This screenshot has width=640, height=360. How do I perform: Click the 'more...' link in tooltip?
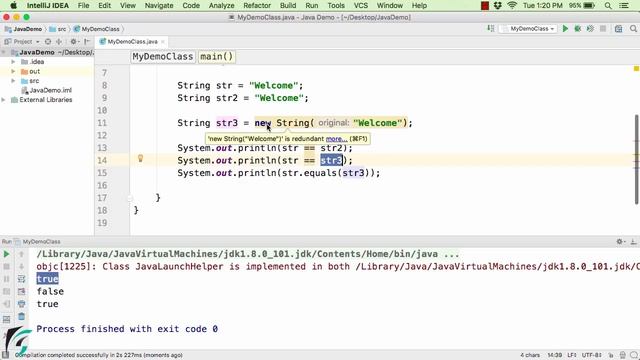click(x=336, y=139)
